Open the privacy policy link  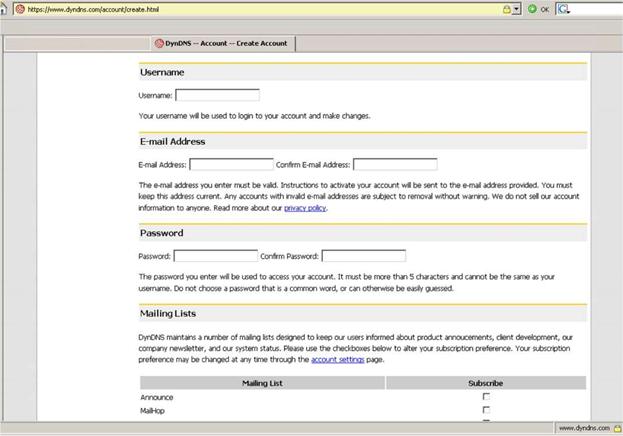(x=305, y=208)
